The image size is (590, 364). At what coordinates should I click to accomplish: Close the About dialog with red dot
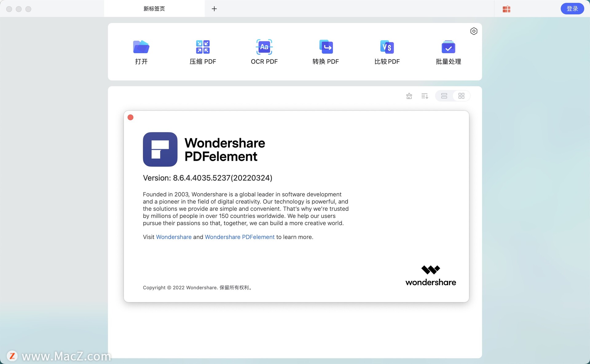[x=130, y=117]
